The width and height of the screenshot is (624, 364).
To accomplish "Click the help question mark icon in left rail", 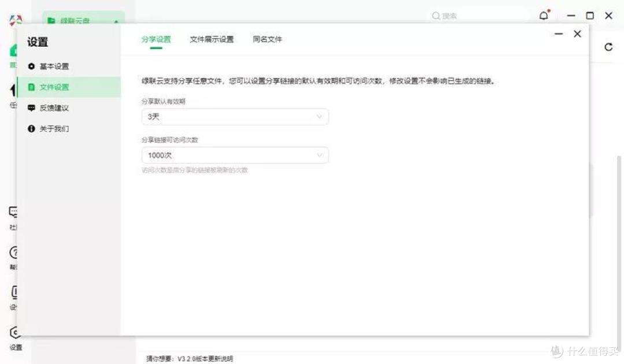I will (13, 252).
